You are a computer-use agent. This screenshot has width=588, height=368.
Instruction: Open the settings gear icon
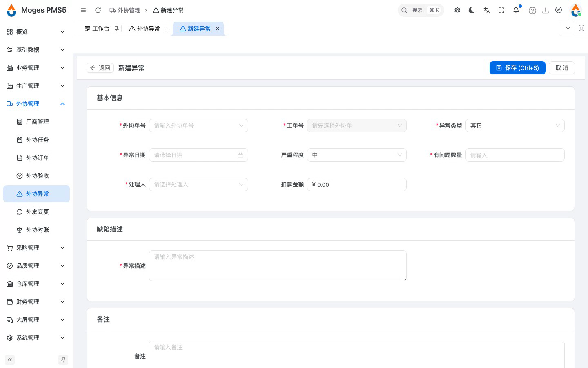tap(457, 10)
